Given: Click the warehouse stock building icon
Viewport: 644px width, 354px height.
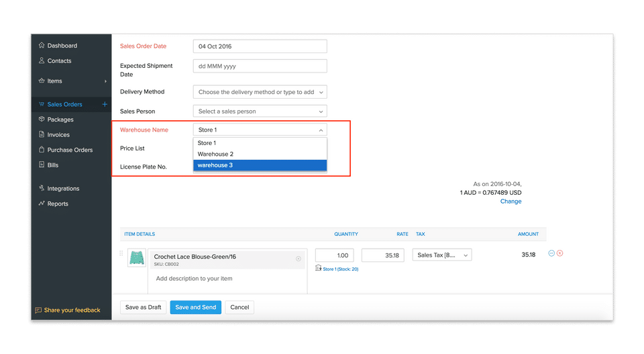Looking at the screenshot, I should (x=318, y=268).
